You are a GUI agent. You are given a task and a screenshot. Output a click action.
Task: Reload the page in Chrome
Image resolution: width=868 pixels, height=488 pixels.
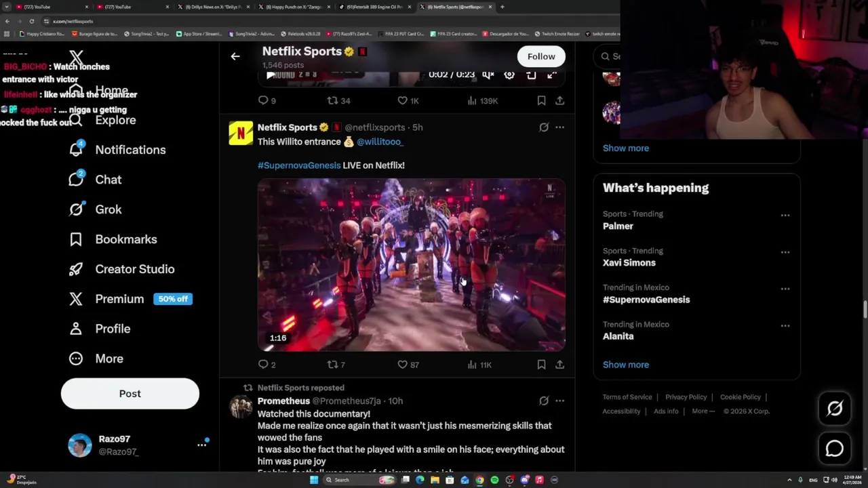[x=31, y=21]
